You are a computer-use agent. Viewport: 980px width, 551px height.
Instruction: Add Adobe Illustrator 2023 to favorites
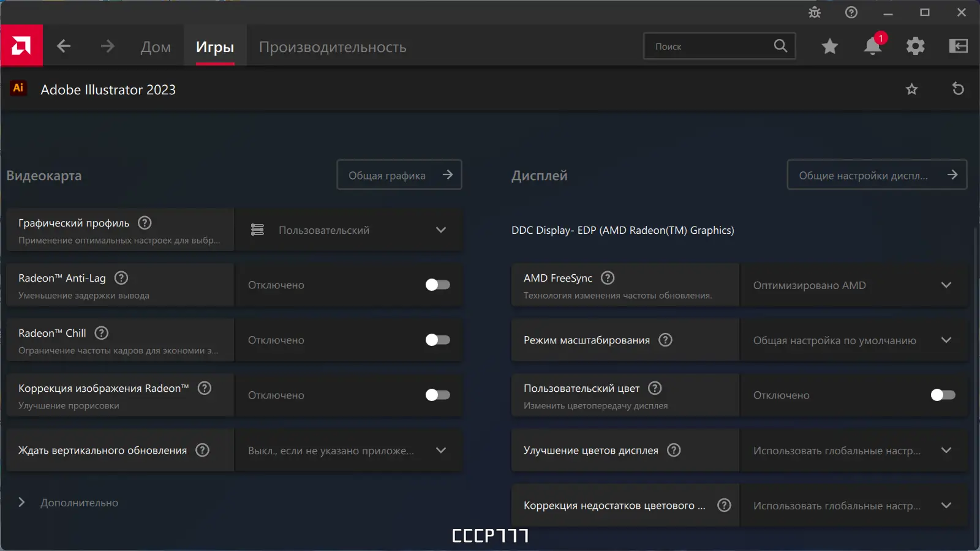(x=912, y=89)
